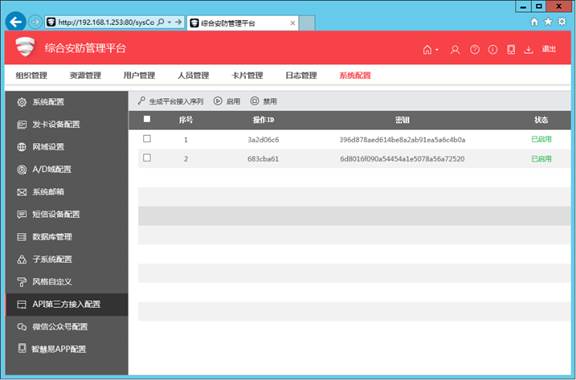Screen dimensions: 576x380
Task: Click the download icon in header
Action: point(529,50)
